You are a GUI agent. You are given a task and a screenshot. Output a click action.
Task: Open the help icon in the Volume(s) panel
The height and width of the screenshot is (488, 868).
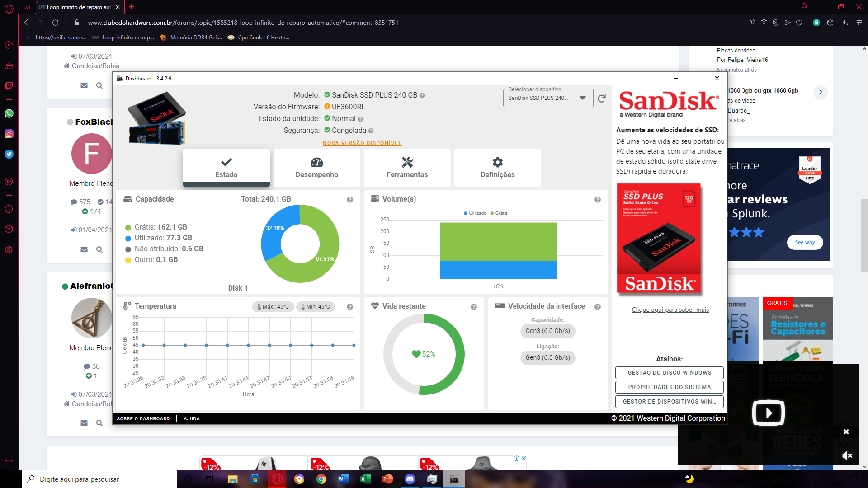598,200
